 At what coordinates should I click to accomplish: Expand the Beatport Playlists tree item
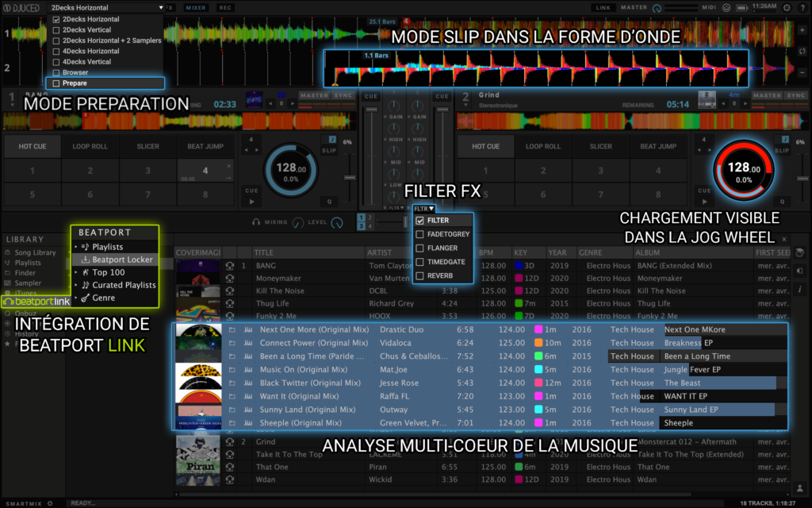pos(76,247)
